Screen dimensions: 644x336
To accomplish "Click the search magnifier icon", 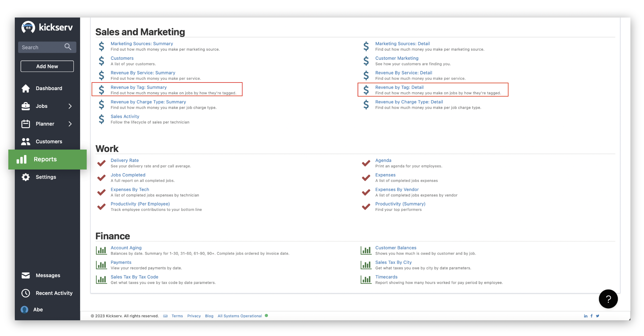I will tap(68, 47).
